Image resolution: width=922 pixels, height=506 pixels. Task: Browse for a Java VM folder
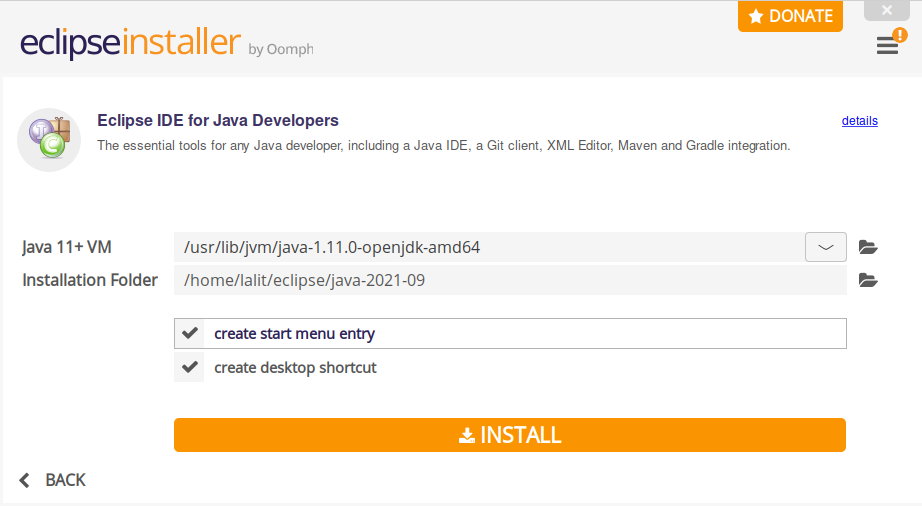pos(868,247)
